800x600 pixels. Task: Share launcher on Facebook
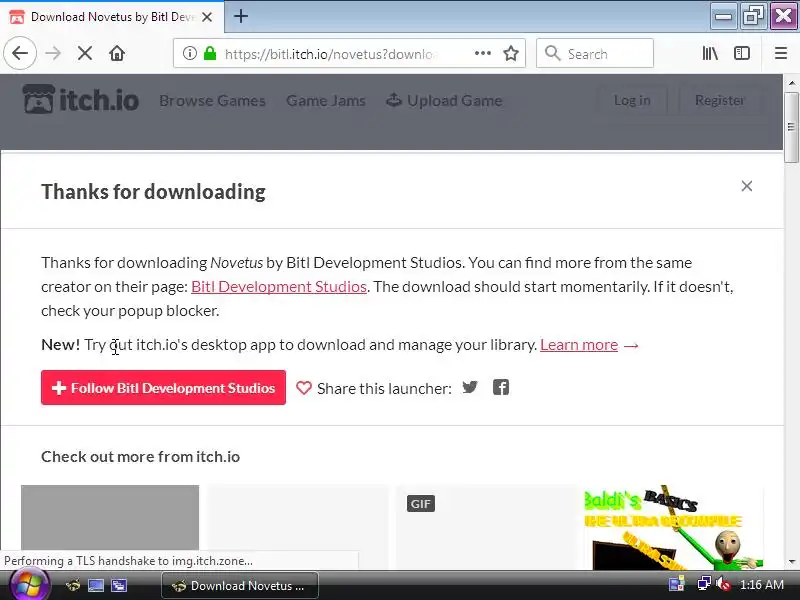pyautogui.click(x=501, y=388)
